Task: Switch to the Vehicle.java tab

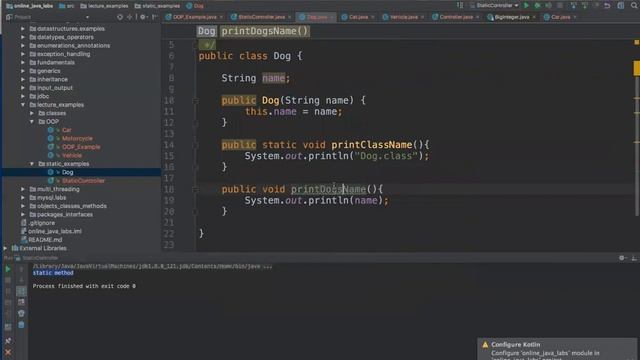Action: (x=403, y=17)
